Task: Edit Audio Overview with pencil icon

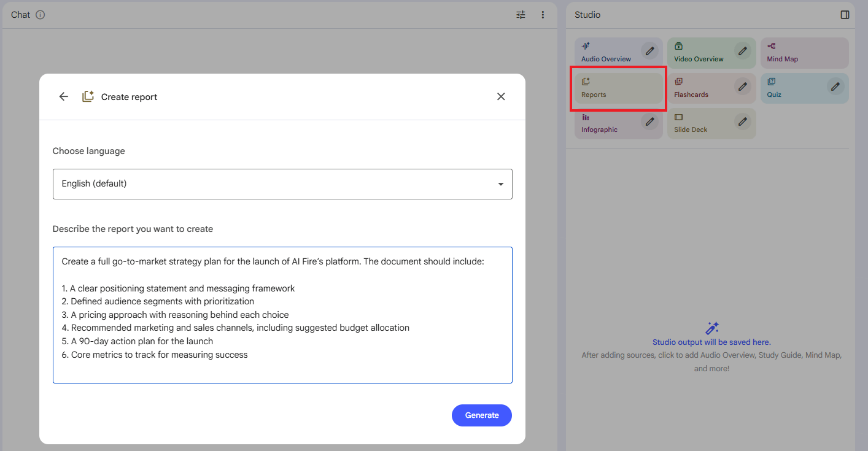Action: point(649,50)
